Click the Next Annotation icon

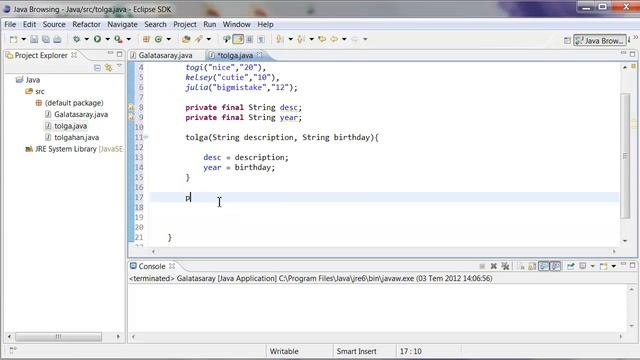coord(280,39)
